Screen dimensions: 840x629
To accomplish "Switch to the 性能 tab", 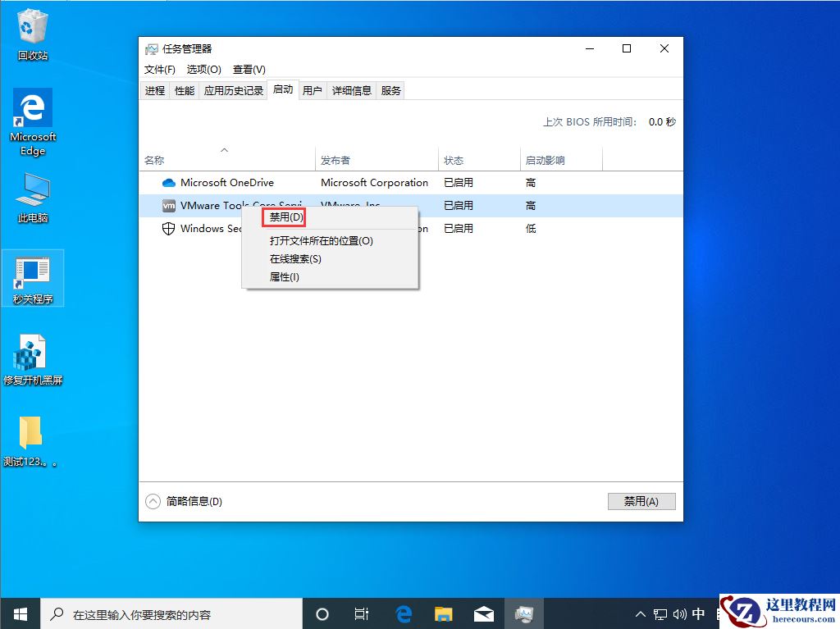I will [184, 90].
